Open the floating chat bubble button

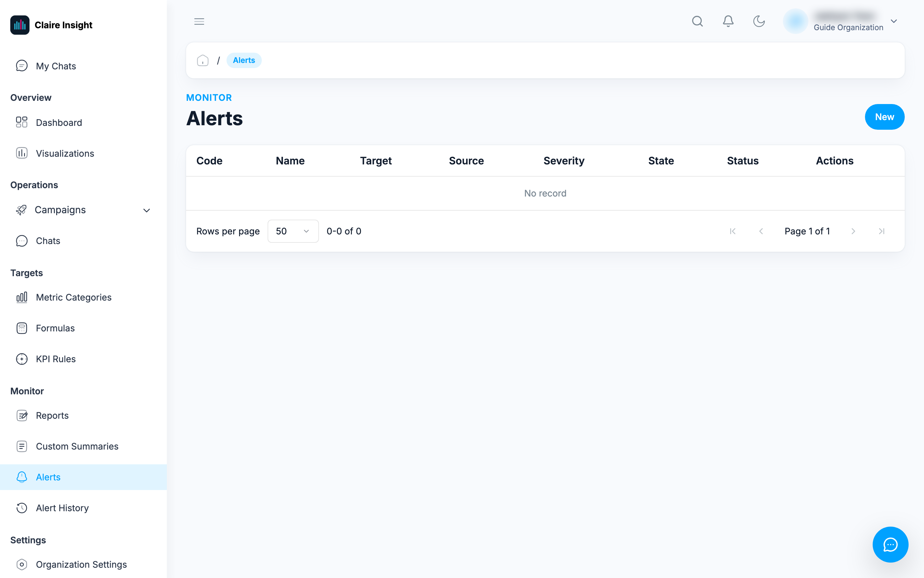coord(890,544)
